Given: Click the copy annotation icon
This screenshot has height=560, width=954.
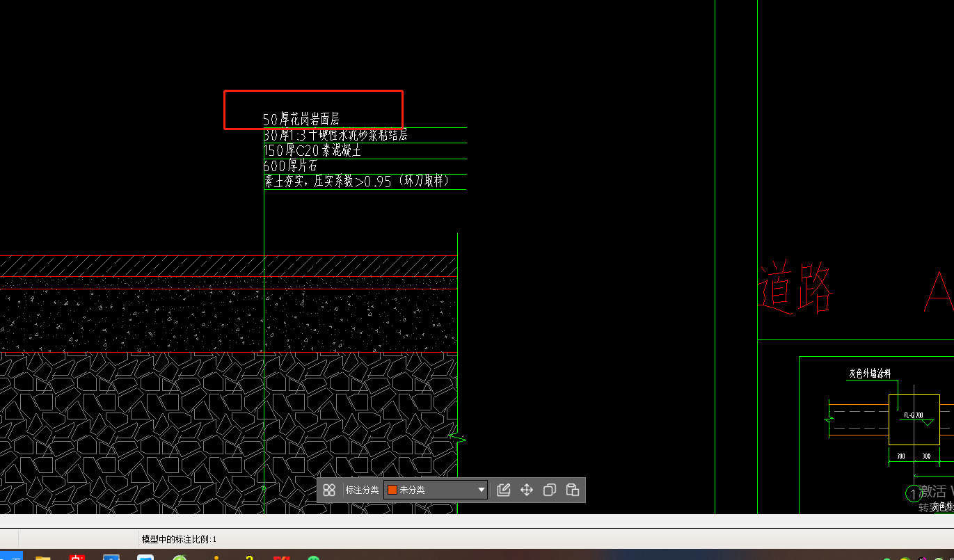Looking at the screenshot, I should pos(550,490).
